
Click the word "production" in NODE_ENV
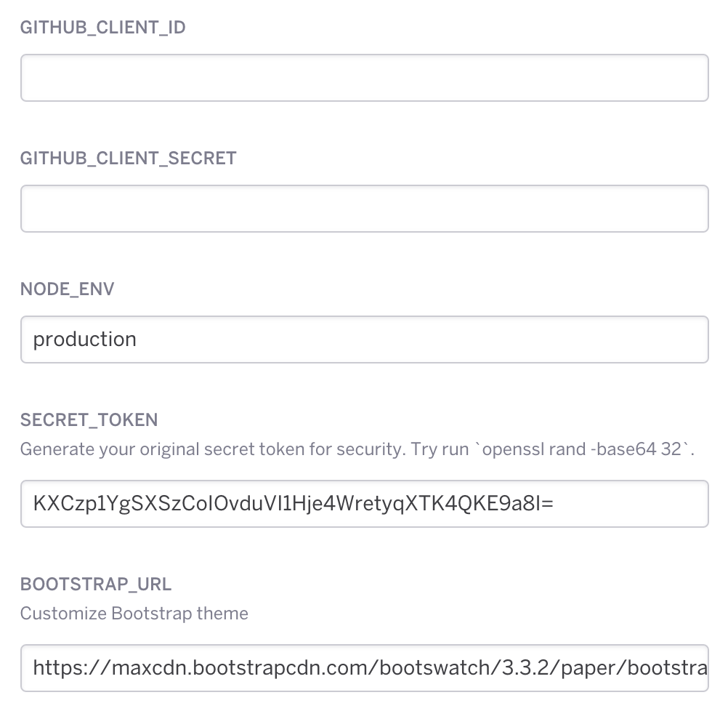coord(85,340)
